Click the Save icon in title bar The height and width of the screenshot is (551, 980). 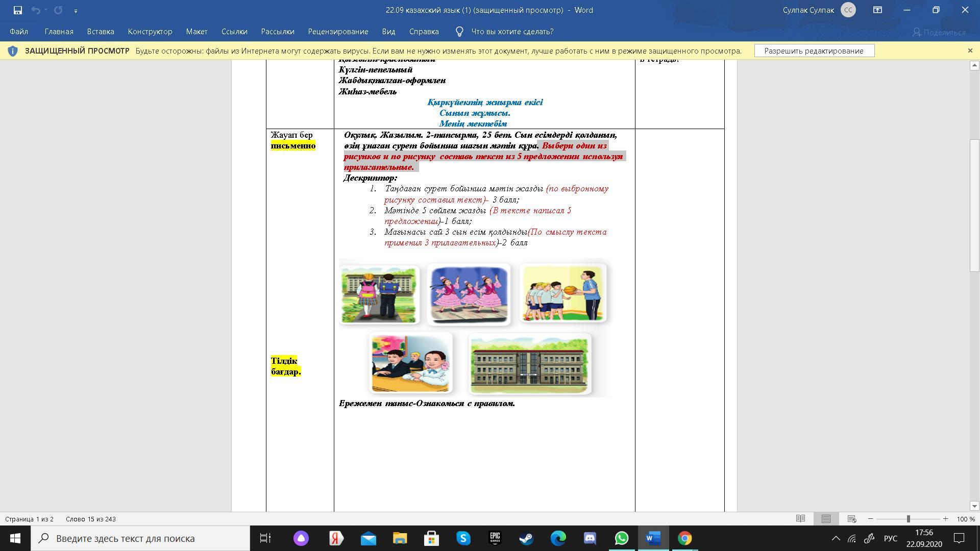click(x=18, y=10)
